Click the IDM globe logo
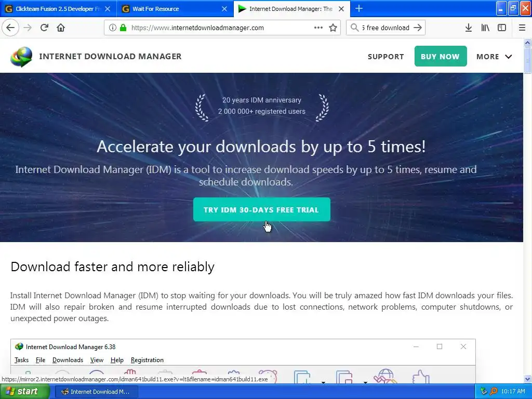The width and height of the screenshot is (532, 399). click(x=21, y=56)
